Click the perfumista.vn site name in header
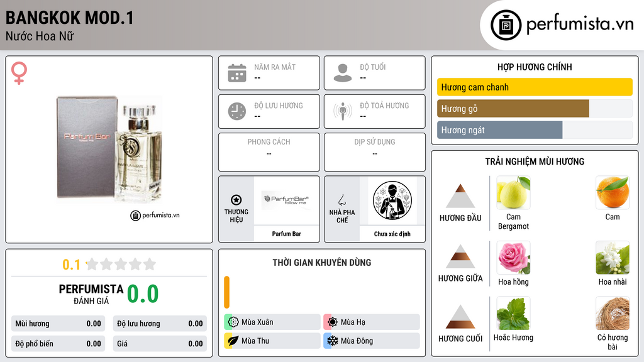 (580, 25)
